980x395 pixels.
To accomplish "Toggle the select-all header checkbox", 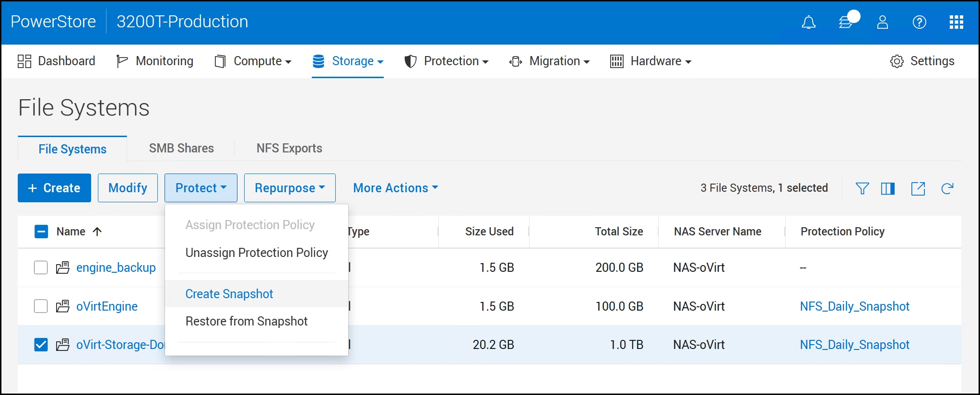I will (41, 232).
